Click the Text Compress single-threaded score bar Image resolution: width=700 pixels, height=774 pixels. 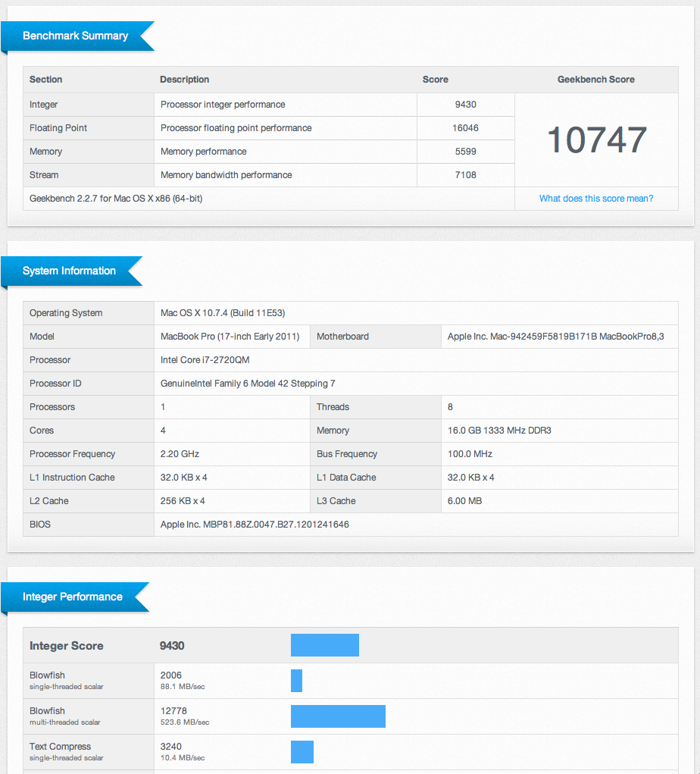[x=302, y=752]
